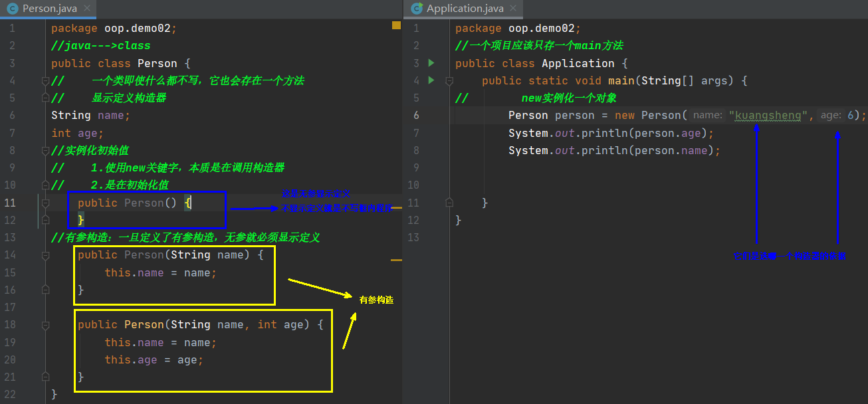Click the class name 'Application' in its declaration
Image resolution: width=868 pixels, height=404 pixels.
[578, 64]
